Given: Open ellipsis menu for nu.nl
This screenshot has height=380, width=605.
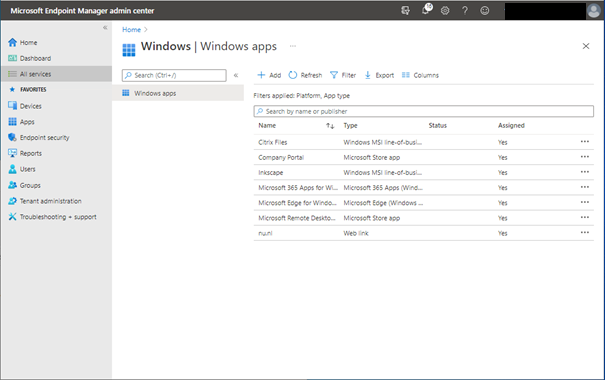Looking at the screenshot, I should click(585, 232).
